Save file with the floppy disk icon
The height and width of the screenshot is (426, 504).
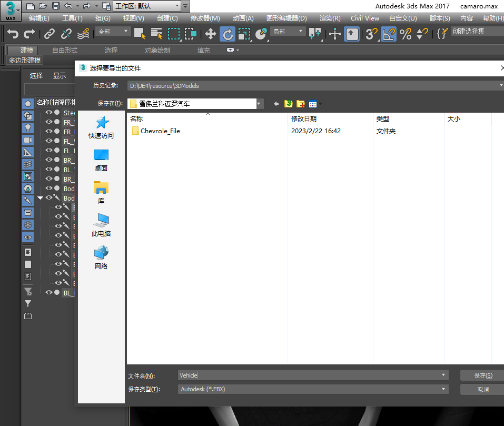point(56,6)
